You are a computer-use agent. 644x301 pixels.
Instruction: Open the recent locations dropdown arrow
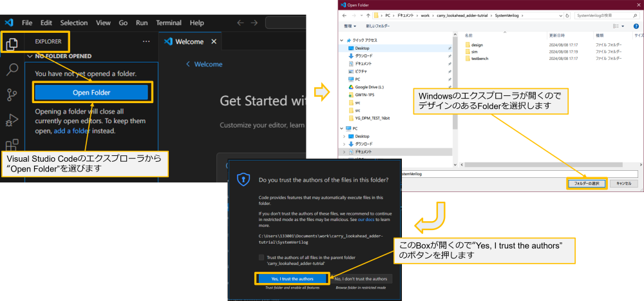361,15
